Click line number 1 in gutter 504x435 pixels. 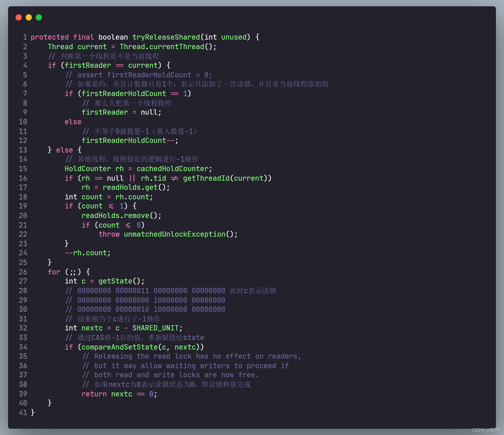(25, 37)
